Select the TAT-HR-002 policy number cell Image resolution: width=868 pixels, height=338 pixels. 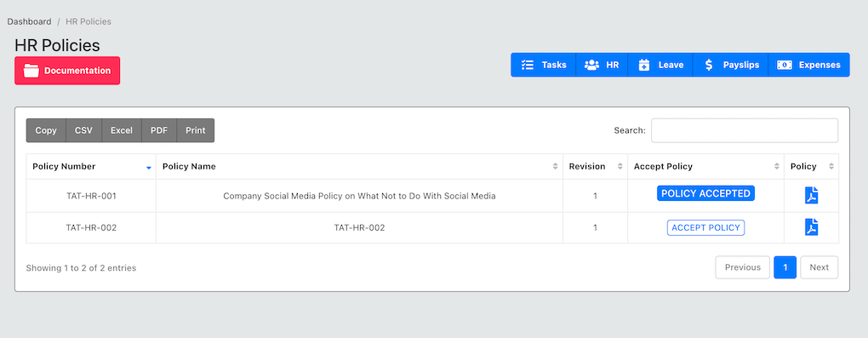tap(91, 227)
